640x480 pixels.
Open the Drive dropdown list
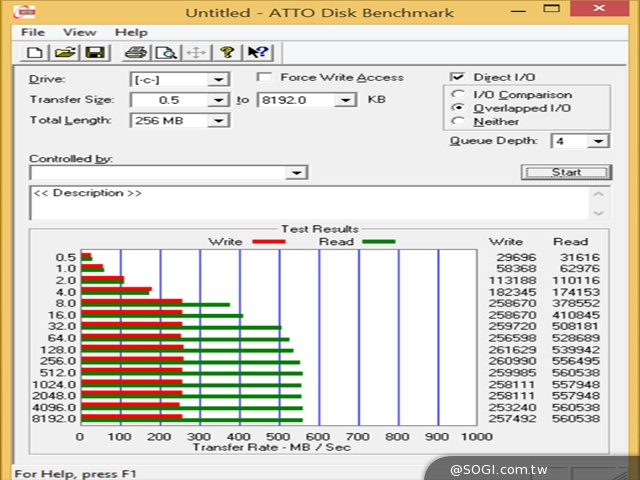click(x=218, y=79)
